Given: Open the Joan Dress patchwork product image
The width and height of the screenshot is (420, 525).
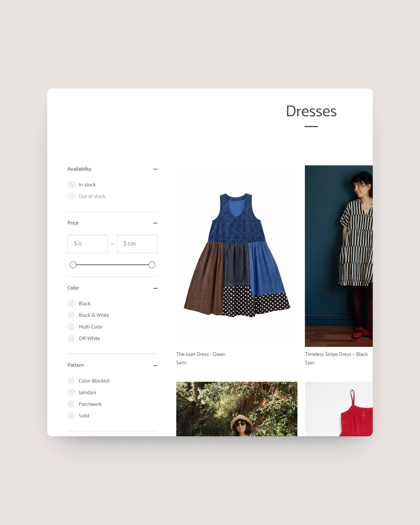Looking at the screenshot, I should click(x=237, y=256).
